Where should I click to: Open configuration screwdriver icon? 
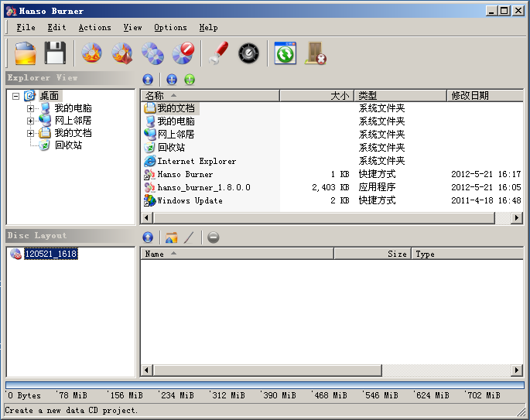[219, 53]
